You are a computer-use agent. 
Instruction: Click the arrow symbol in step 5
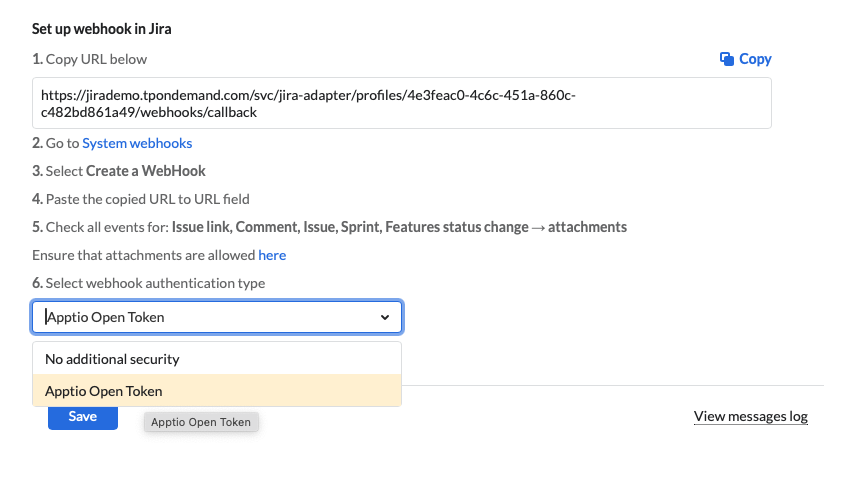point(538,228)
